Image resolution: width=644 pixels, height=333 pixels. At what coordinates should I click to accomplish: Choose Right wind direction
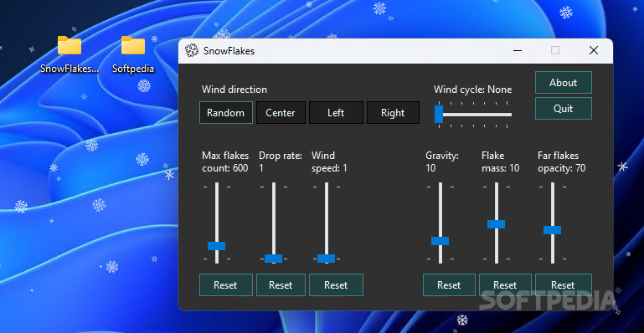point(393,113)
